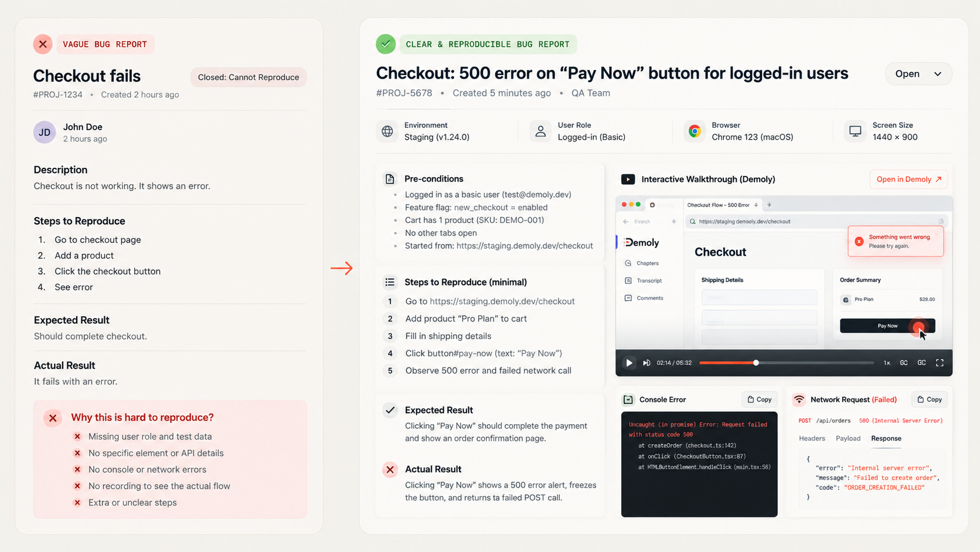
Task: Open the Started from checkout URL
Action: click(x=525, y=246)
